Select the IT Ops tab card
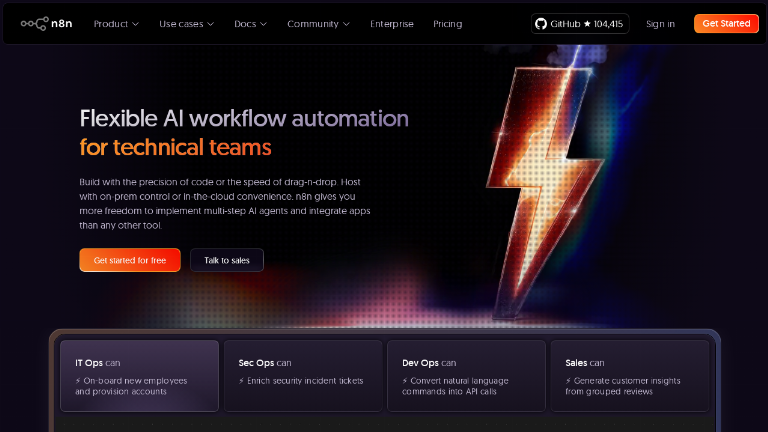768x432 pixels. 139,375
